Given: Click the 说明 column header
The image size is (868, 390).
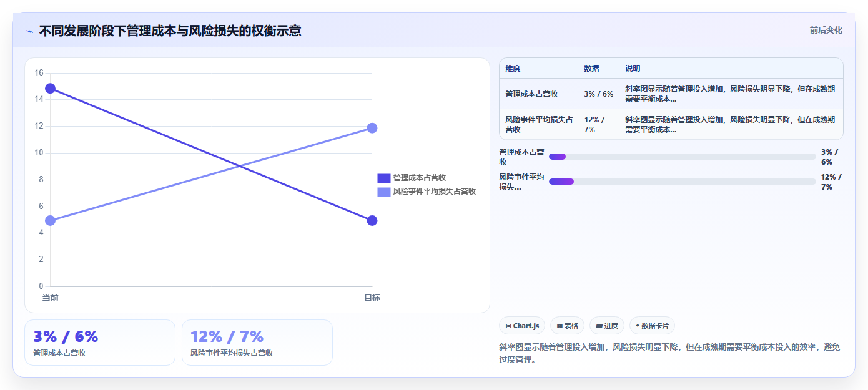Looking at the screenshot, I should click(633, 69).
